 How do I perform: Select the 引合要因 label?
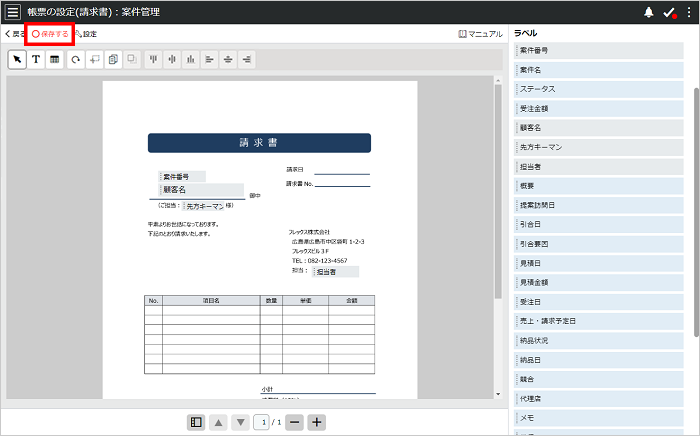pos(599,244)
